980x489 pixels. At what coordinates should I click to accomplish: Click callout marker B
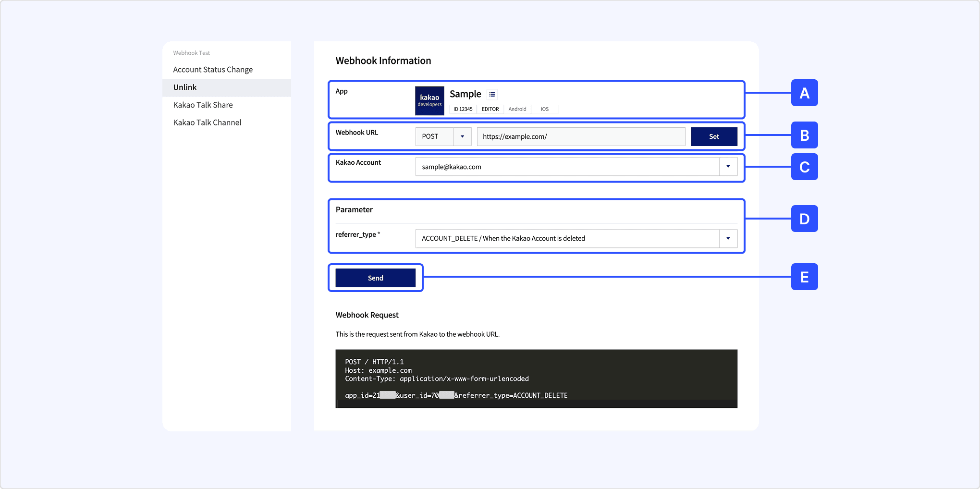804,135
